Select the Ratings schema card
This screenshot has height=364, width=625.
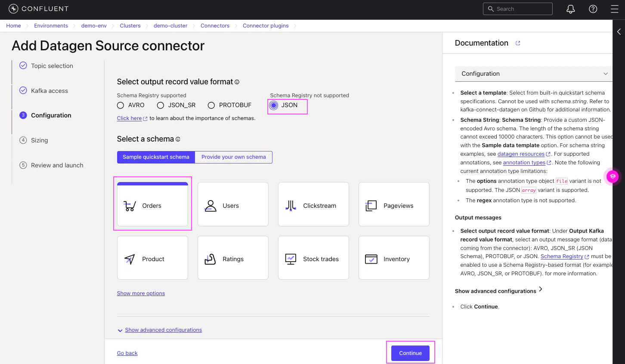pyautogui.click(x=233, y=258)
